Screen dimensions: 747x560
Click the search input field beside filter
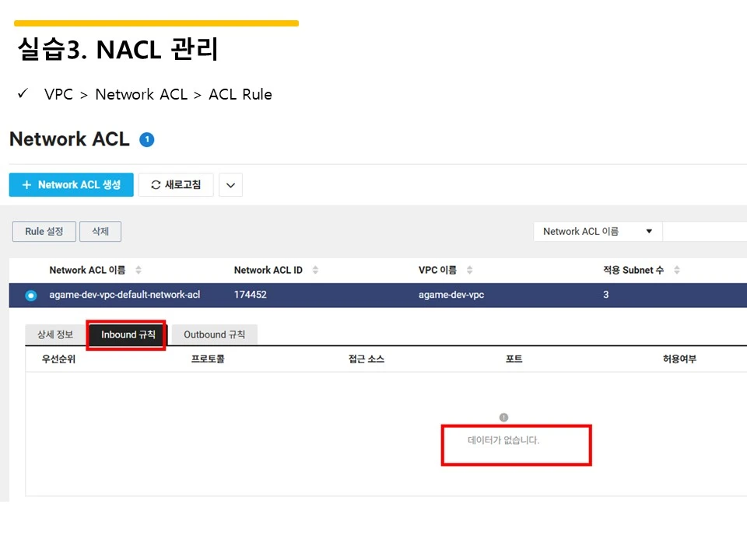pos(705,232)
